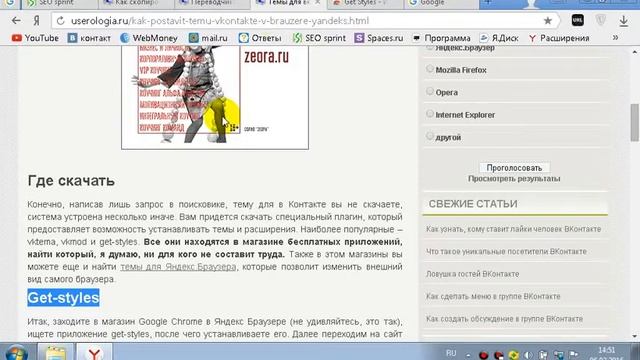
Task: Open the темы для Яндекс.Браузера link
Action: (x=178, y=267)
